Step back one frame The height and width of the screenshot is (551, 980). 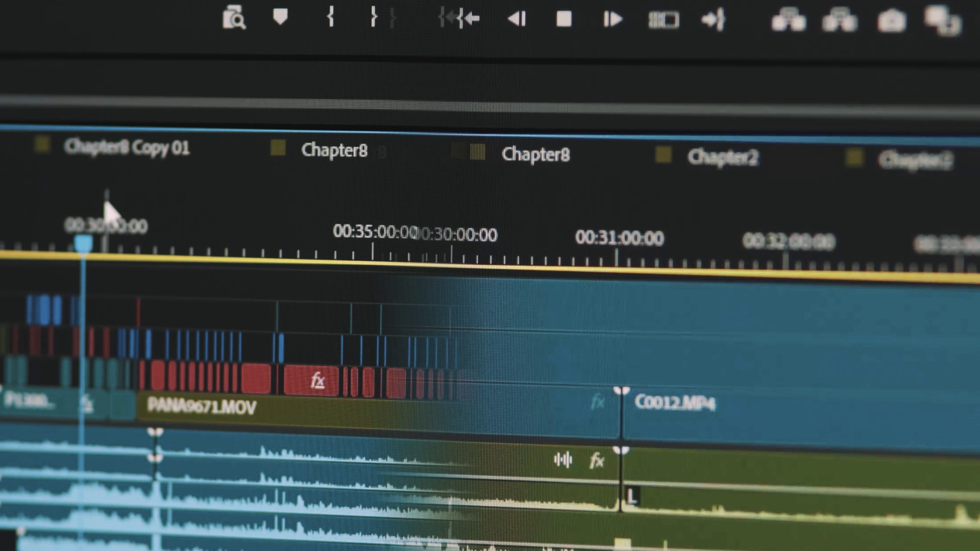(x=517, y=19)
